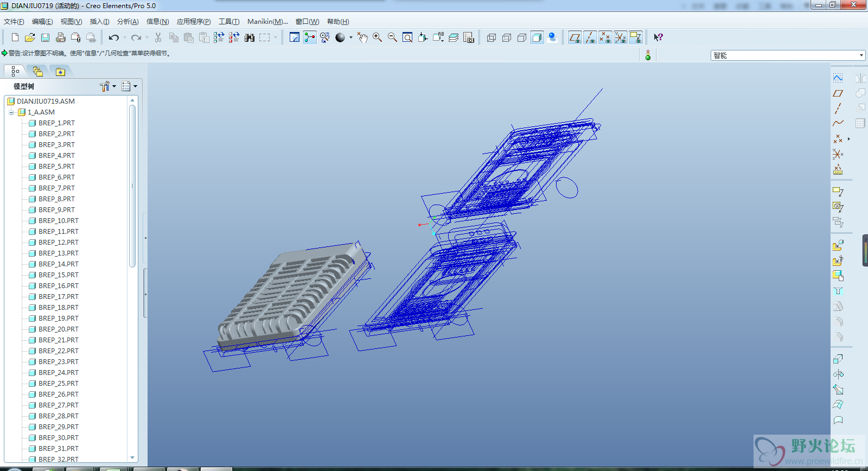Viewport: 868px width, 471px height.
Task: Switch to no hidden display style
Action: point(522,37)
